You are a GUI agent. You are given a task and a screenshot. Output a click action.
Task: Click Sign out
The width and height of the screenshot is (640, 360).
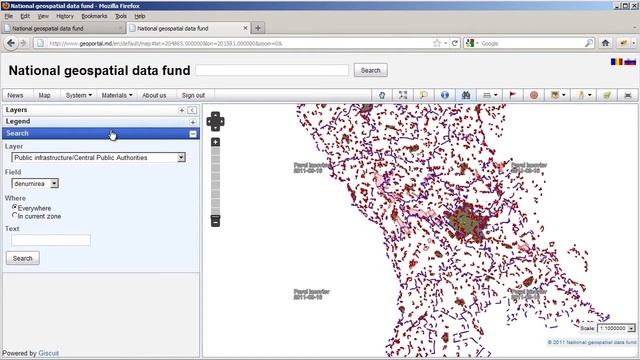(193, 95)
